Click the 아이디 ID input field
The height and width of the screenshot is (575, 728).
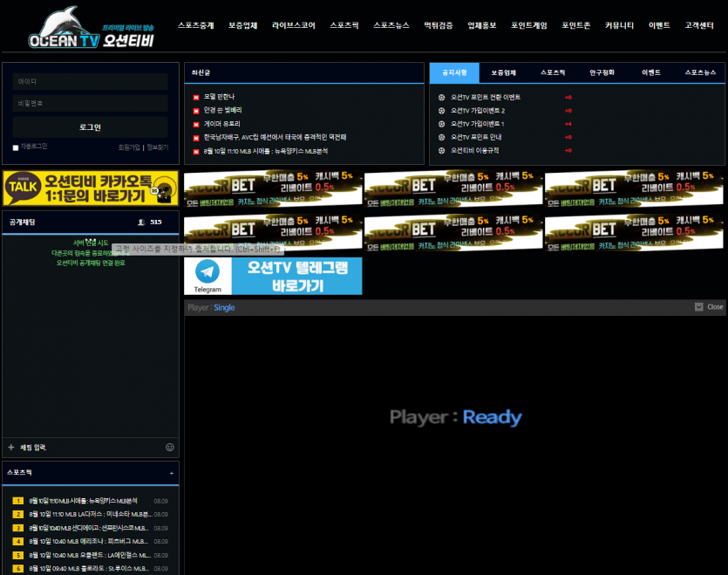pos(90,81)
